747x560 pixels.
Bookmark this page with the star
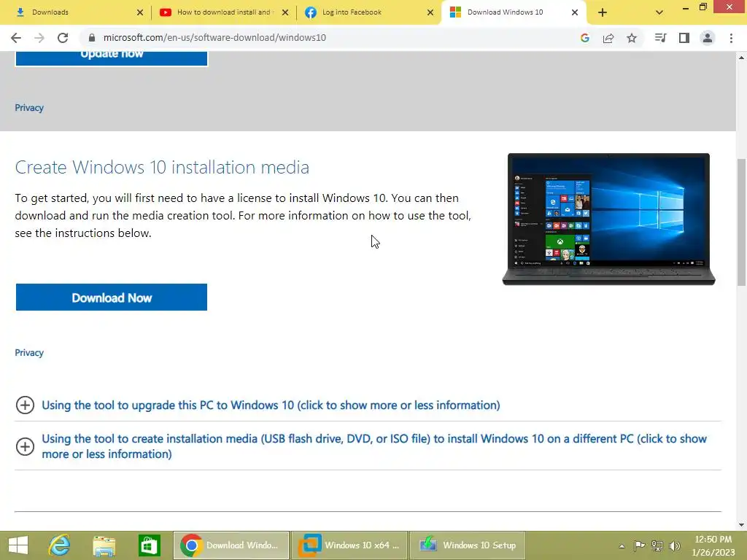tap(632, 38)
